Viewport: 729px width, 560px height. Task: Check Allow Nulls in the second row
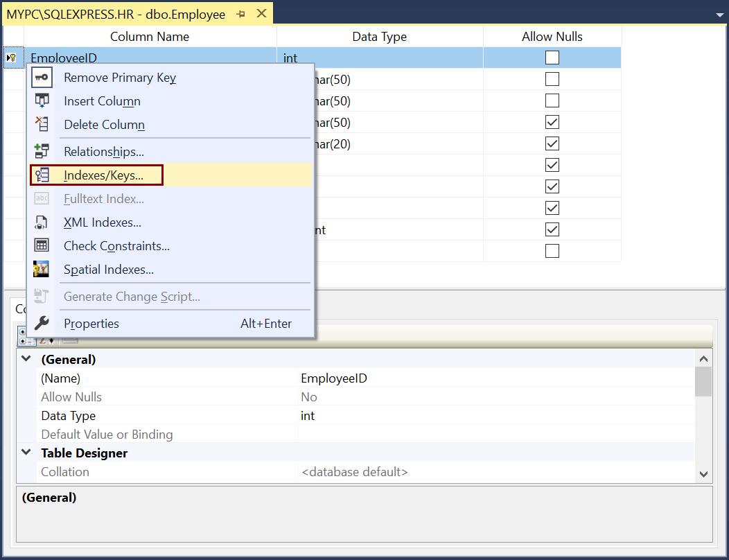(551, 79)
